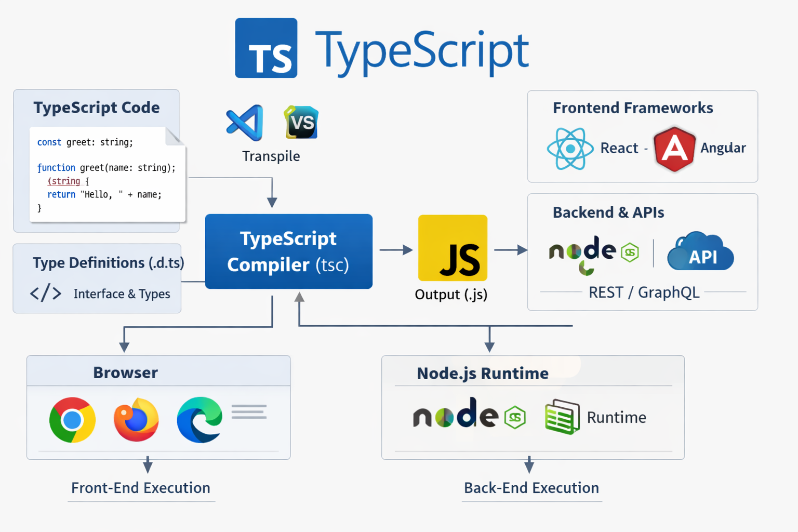Click the node logo in Node.js Runtime

click(456, 413)
